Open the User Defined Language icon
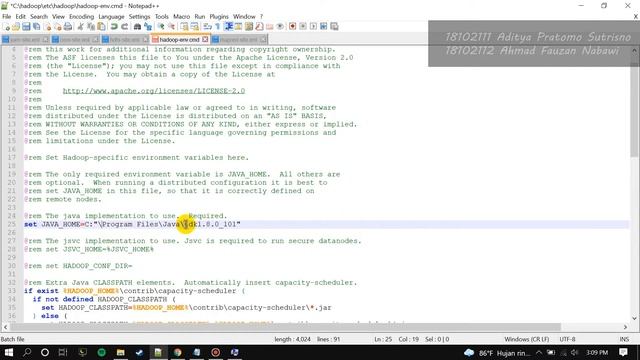 click(x=238, y=27)
